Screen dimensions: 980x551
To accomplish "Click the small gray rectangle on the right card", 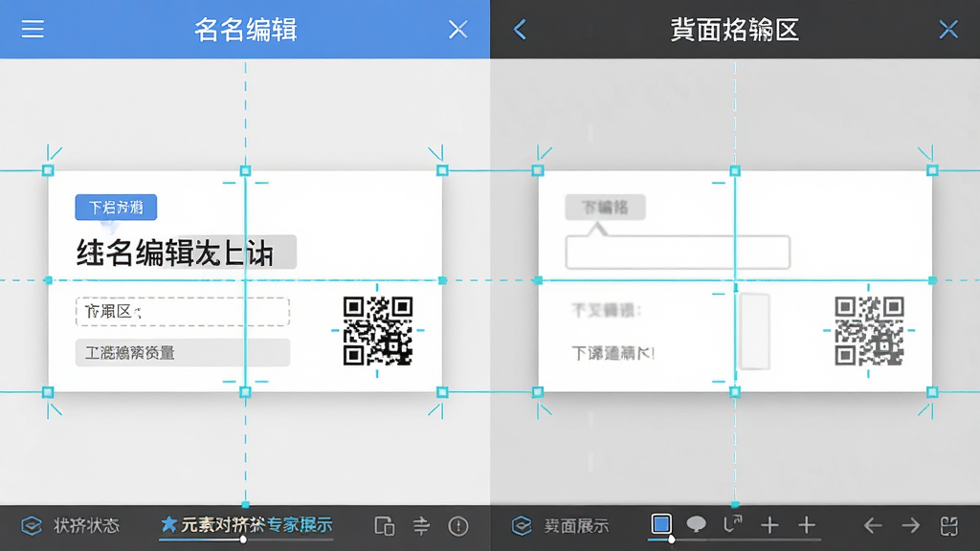I will click(x=754, y=331).
